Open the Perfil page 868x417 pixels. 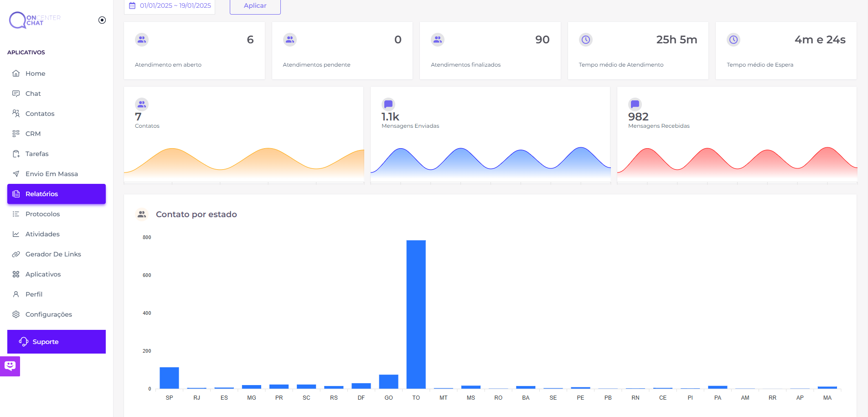(34, 294)
